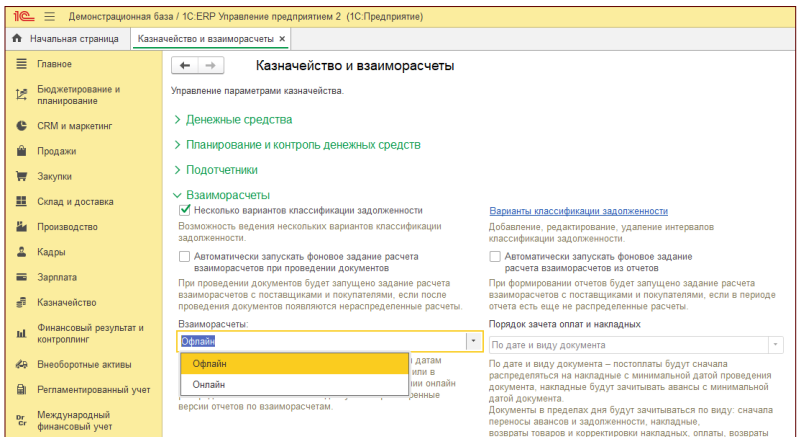Open Варианты классификации задолженности link

click(578, 211)
